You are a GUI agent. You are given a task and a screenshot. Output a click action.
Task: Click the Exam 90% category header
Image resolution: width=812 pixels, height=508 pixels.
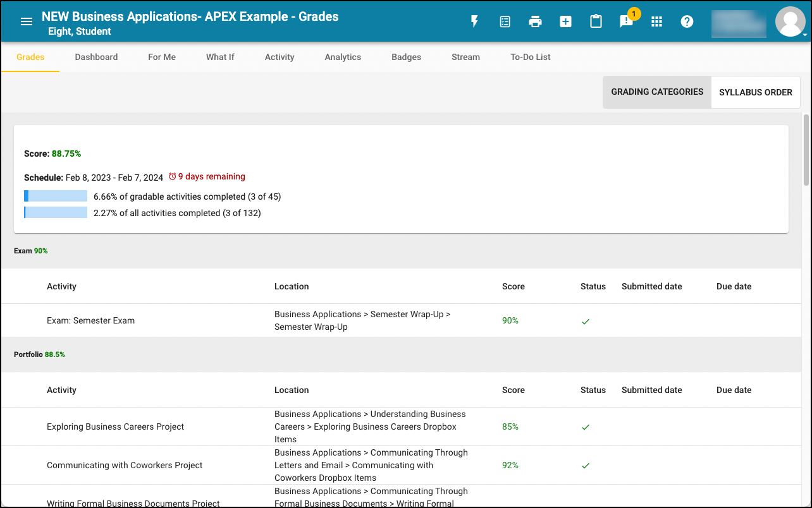coord(31,251)
